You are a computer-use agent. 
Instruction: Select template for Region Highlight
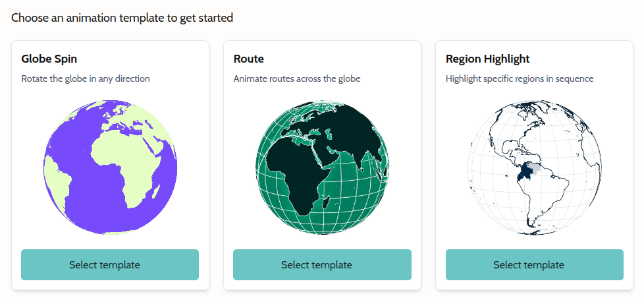[534, 264]
